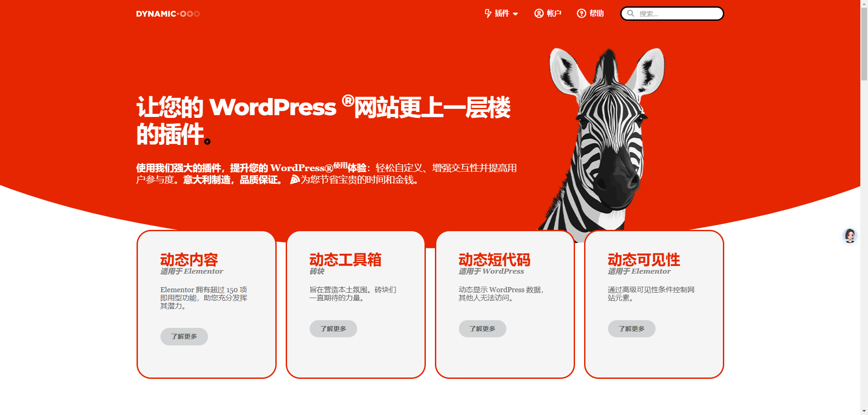Click 了解更多 under 动态内容
Viewport: 868px width, 415px height.
184,336
